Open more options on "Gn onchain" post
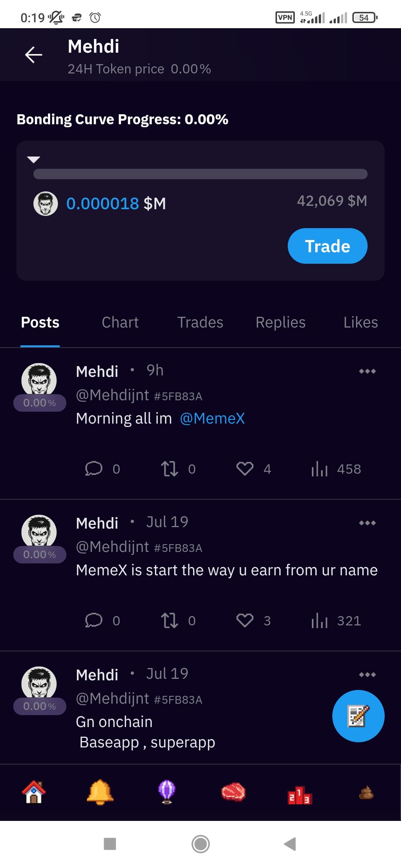 click(x=367, y=675)
